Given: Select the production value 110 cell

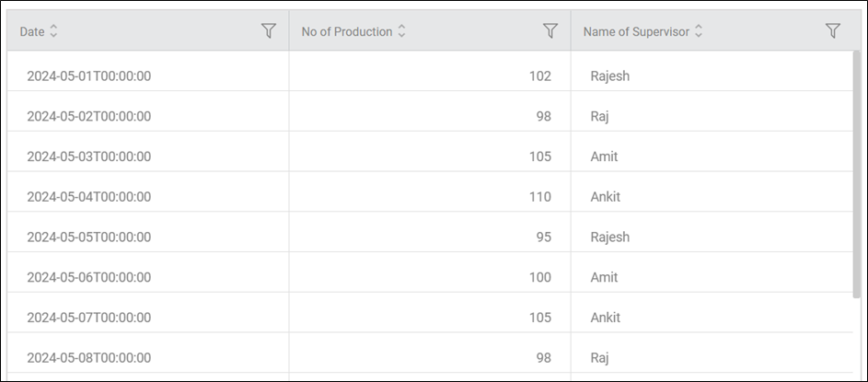Looking at the screenshot, I should point(430,197).
